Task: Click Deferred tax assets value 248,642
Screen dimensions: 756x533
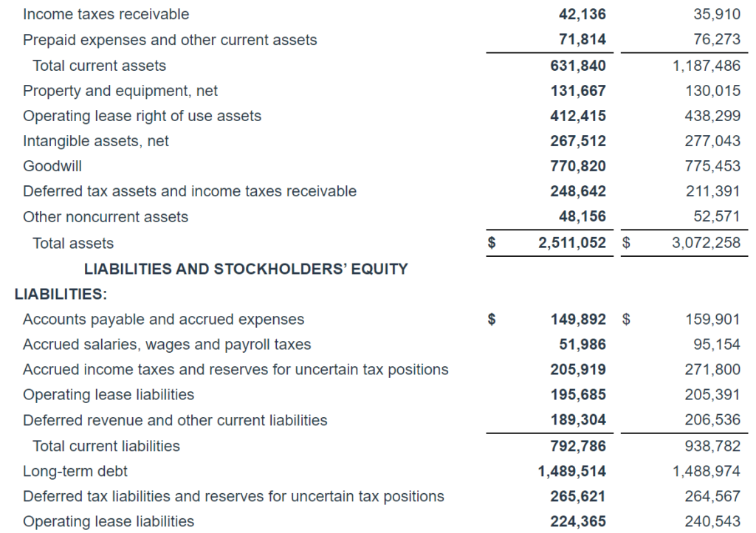Action: click(578, 191)
